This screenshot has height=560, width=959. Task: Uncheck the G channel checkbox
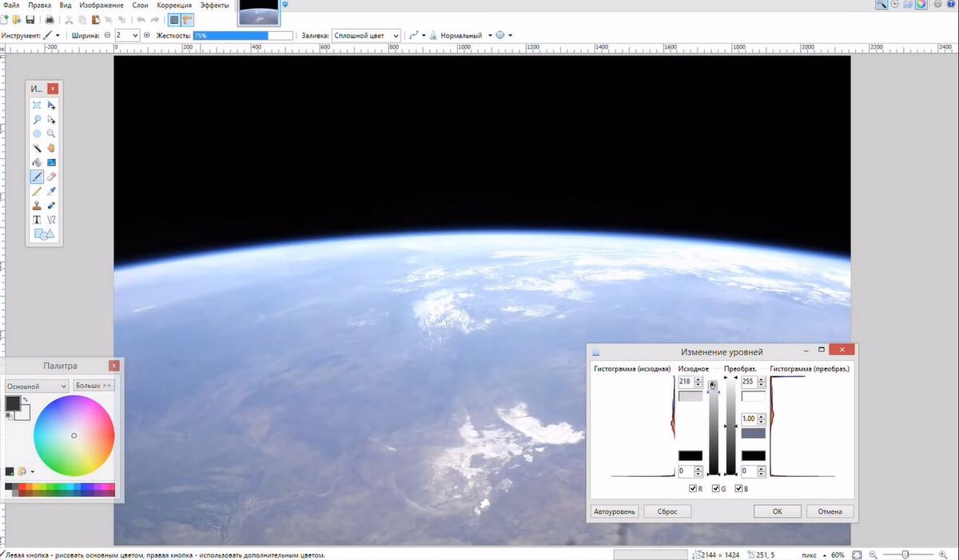click(x=715, y=489)
